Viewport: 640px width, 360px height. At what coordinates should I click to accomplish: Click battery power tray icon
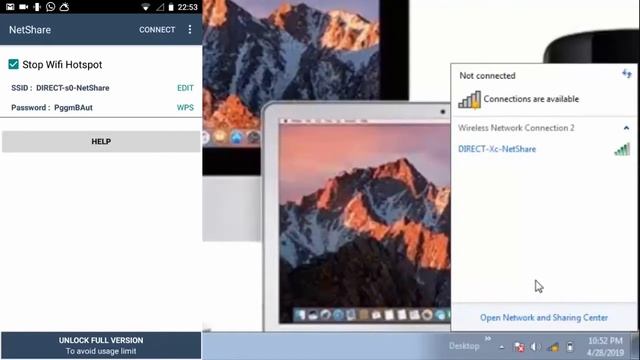(570, 347)
